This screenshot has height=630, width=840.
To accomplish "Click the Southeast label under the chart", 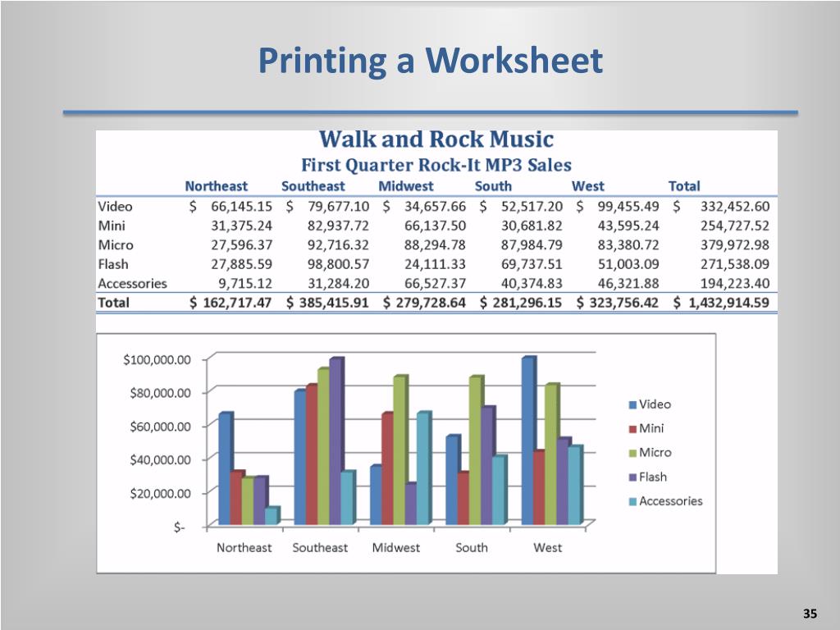I will pyautogui.click(x=320, y=547).
